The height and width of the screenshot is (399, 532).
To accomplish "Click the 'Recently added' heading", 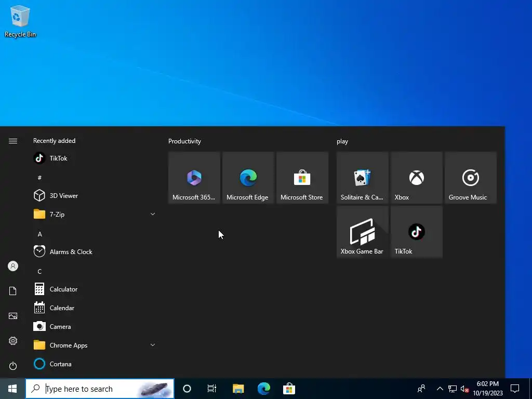I will pos(54,140).
